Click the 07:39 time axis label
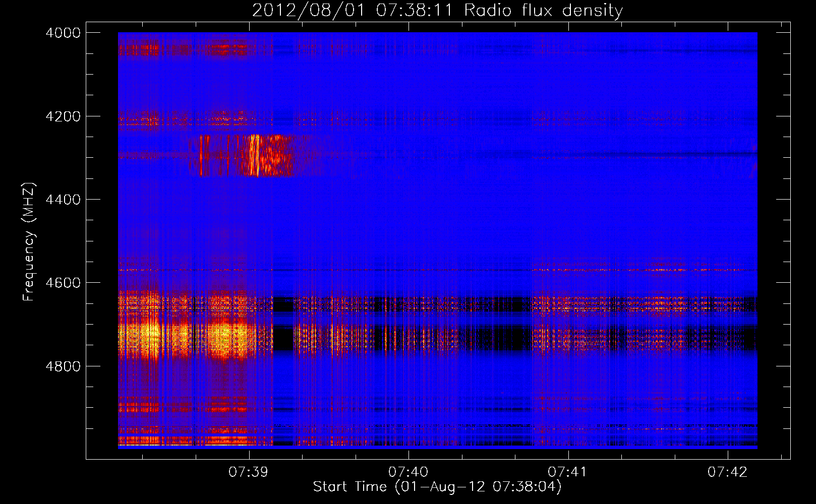This screenshot has width=816, height=504. click(248, 472)
